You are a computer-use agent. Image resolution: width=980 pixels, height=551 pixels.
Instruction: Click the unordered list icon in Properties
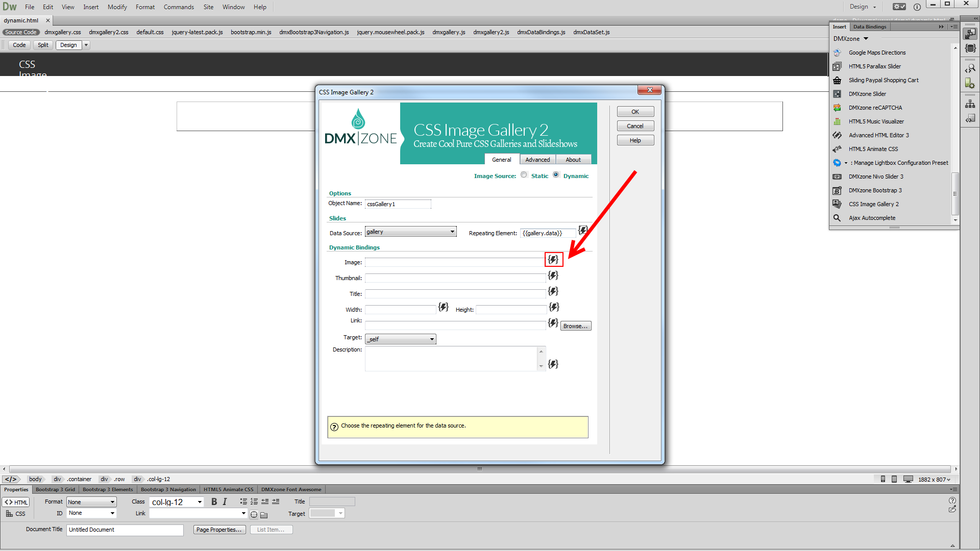243,502
